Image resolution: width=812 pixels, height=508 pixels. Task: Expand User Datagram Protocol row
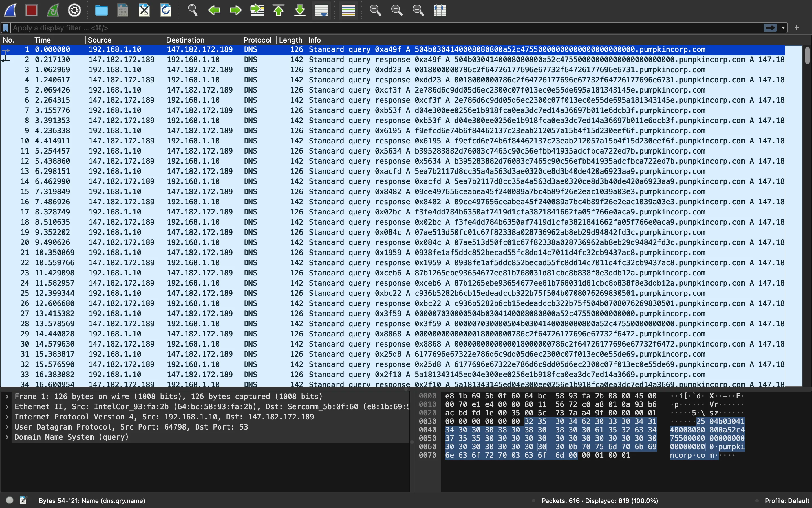tap(7, 427)
